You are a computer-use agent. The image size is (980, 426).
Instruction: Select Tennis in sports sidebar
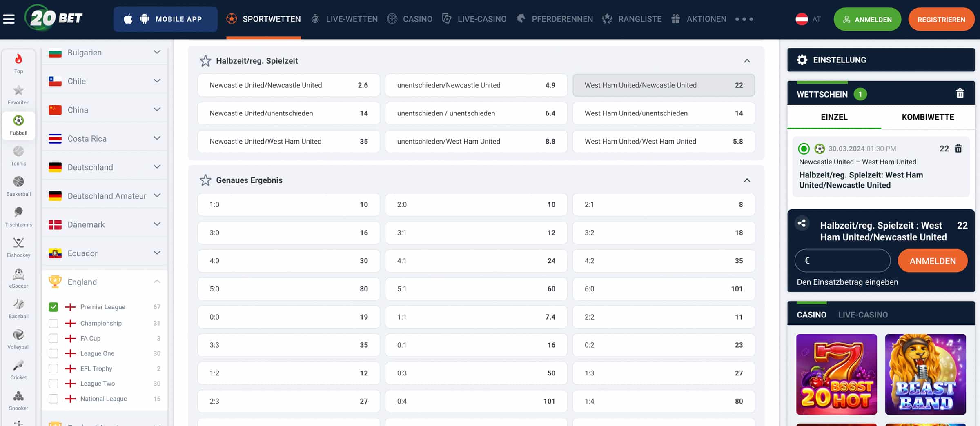click(18, 156)
